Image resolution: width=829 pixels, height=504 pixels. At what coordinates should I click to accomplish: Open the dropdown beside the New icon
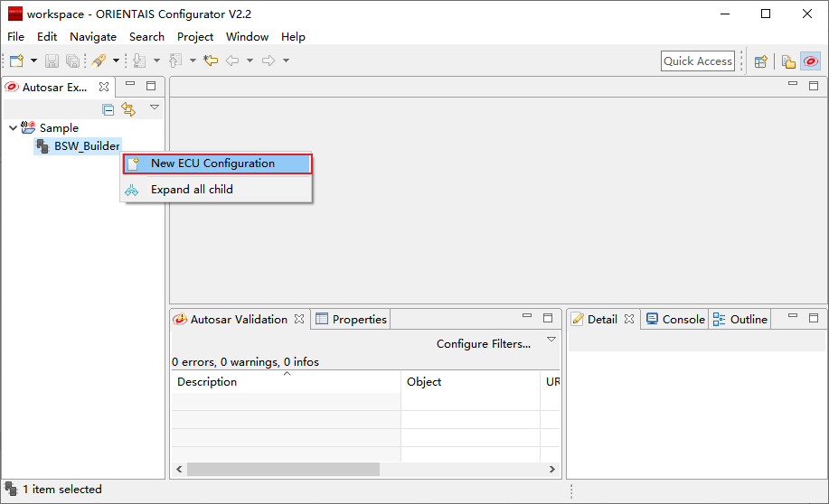click(x=34, y=61)
